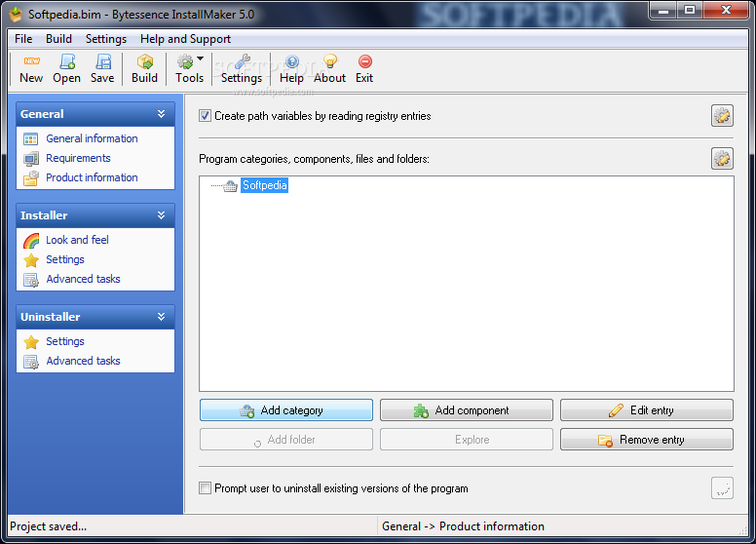Image resolution: width=756 pixels, height=544 pixels.
Task: Open the Product information link
Action: click(93, 177)
